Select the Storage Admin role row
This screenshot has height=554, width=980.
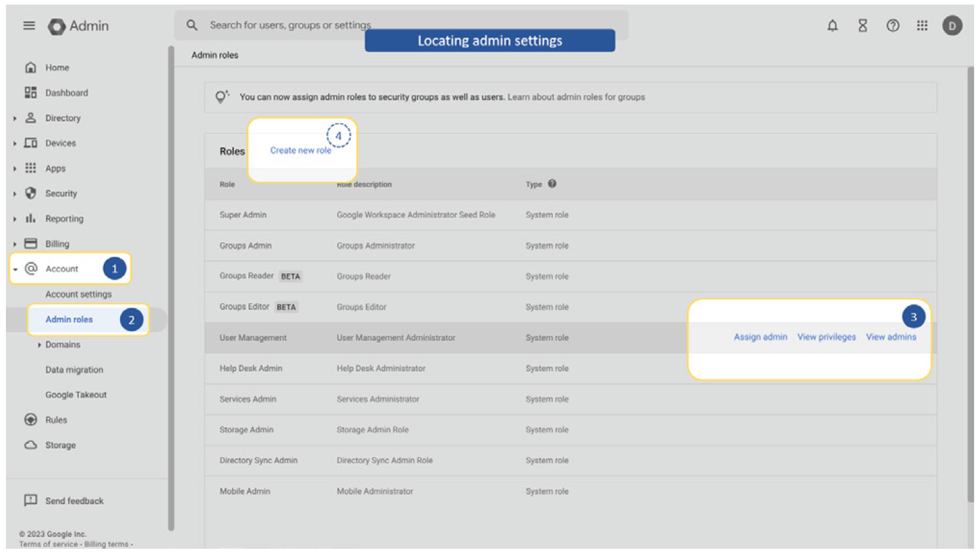click(570, 430)
